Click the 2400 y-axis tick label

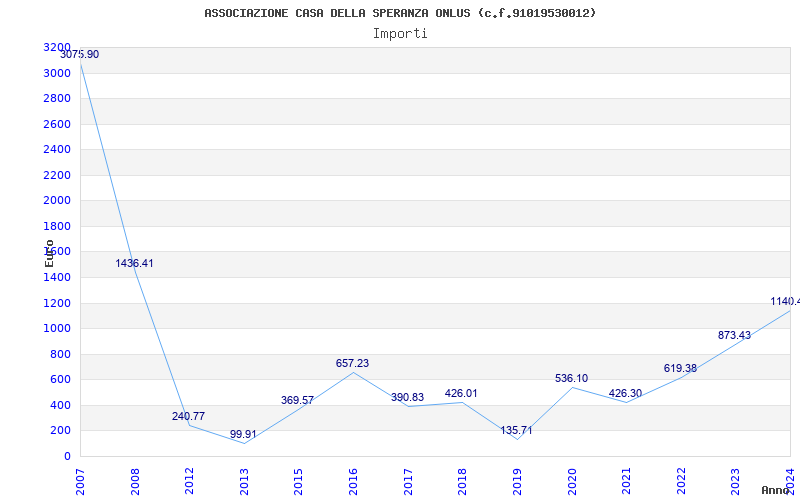[57, 149]
